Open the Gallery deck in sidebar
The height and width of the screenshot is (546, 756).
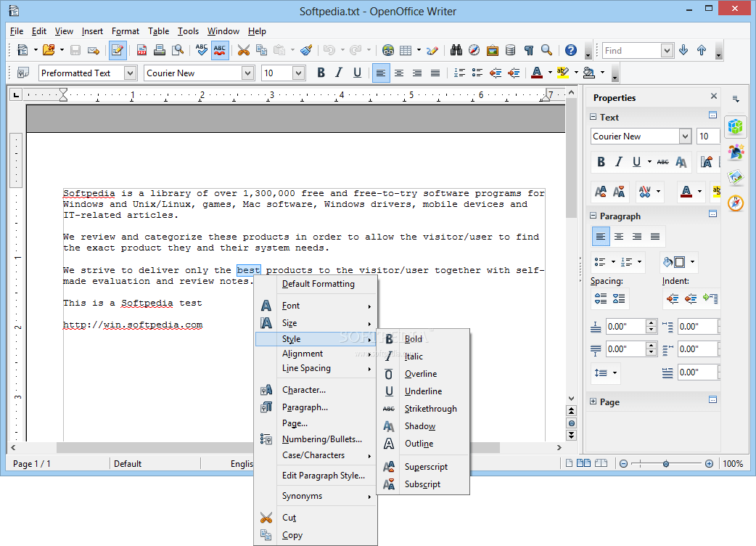(736, 177)
